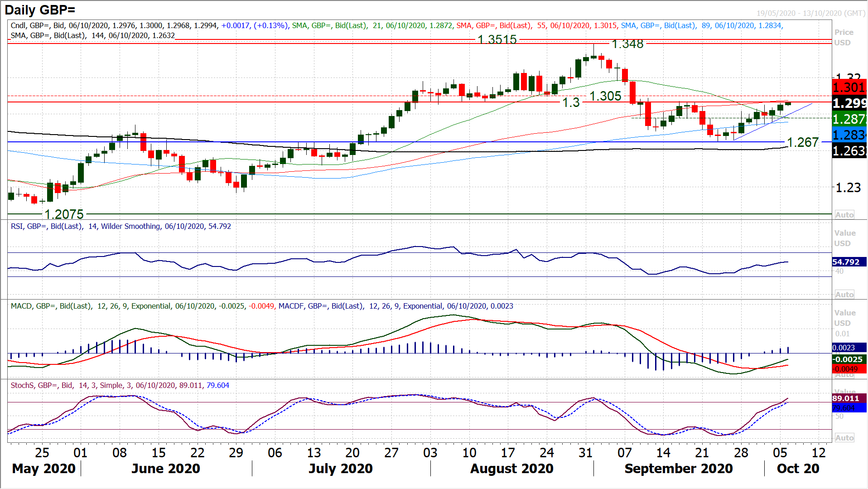Click the date range text at top right

[811, 13]
